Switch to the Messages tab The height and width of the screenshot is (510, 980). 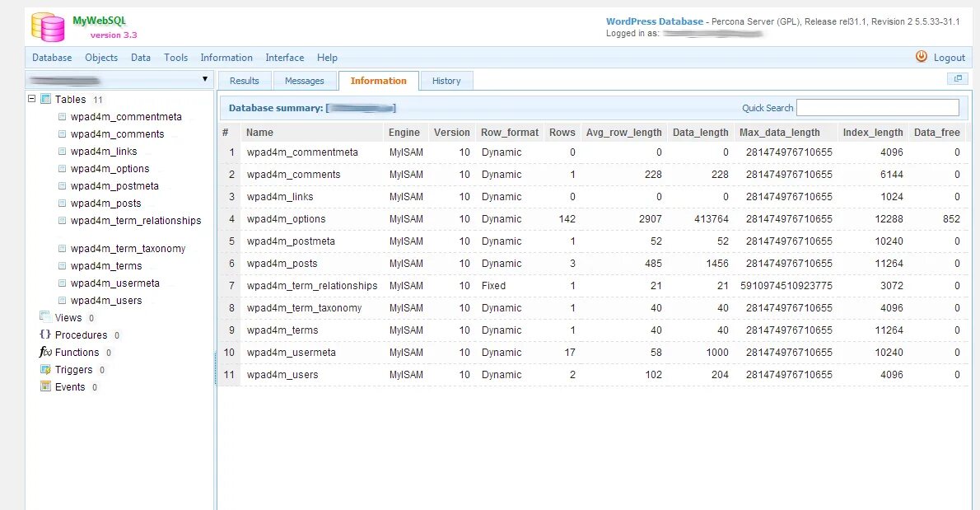pos(305,80)
